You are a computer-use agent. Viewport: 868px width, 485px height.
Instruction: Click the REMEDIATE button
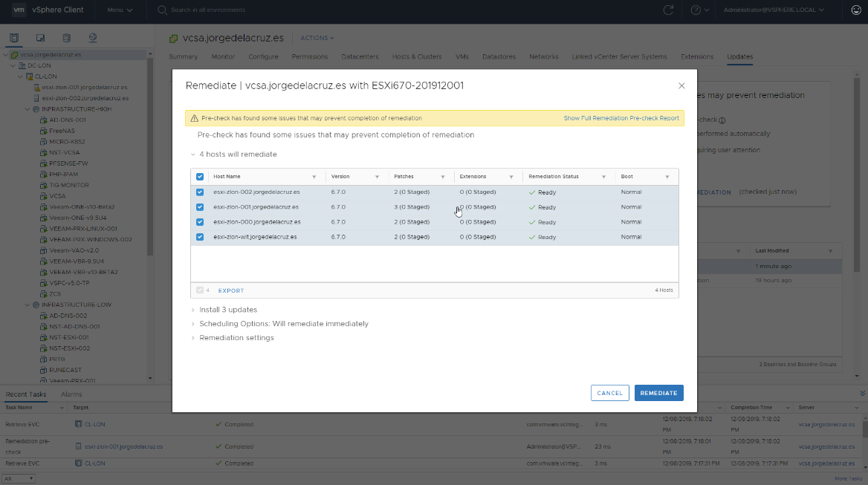click(x=658, y=393)
